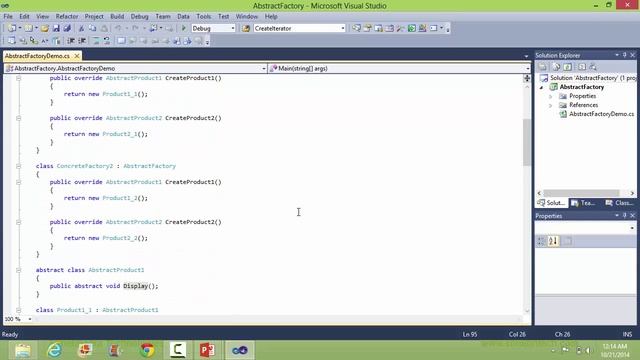Open Solution Explorer from the top toolbar icon

click(x=356, y=28)
